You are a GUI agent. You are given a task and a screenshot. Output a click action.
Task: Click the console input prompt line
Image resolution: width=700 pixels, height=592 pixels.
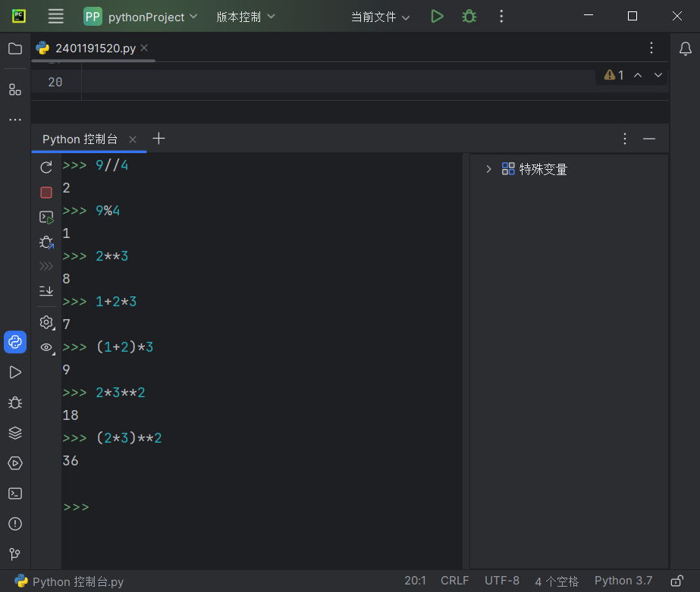[x=262, y=507]
